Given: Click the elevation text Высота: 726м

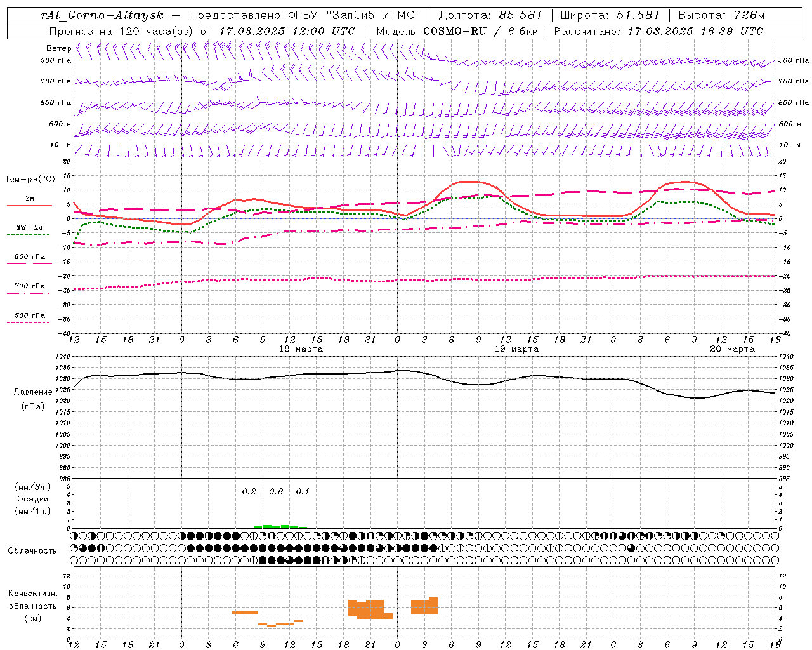Looking at the screenshot, I should coord(721,15).
